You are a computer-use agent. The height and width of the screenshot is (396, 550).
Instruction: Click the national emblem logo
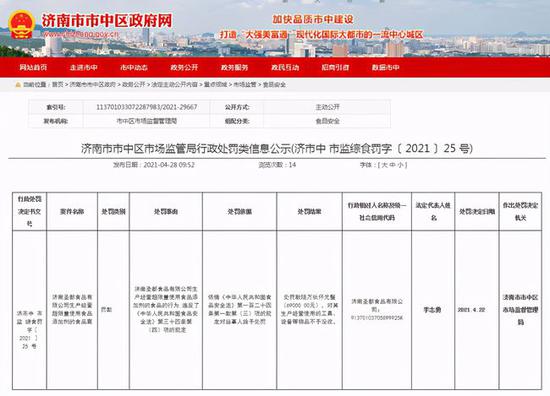click(x=21, y=25)
